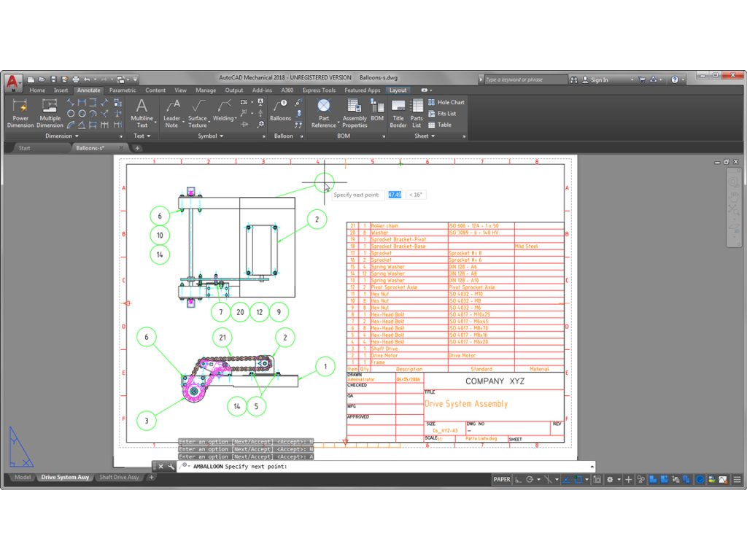The image size is (747, 560).
Task: Click the Table button in Sheet panel
Action: tap(440, 125)
